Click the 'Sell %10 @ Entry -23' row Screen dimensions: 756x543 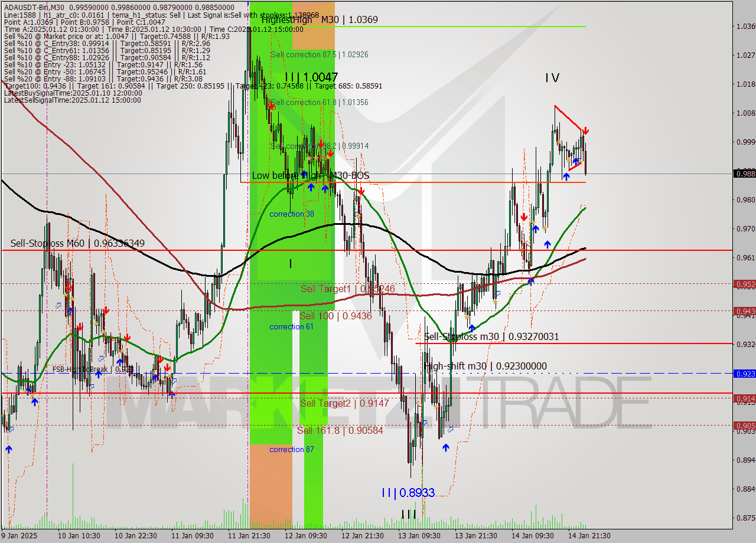coord(103,64)
